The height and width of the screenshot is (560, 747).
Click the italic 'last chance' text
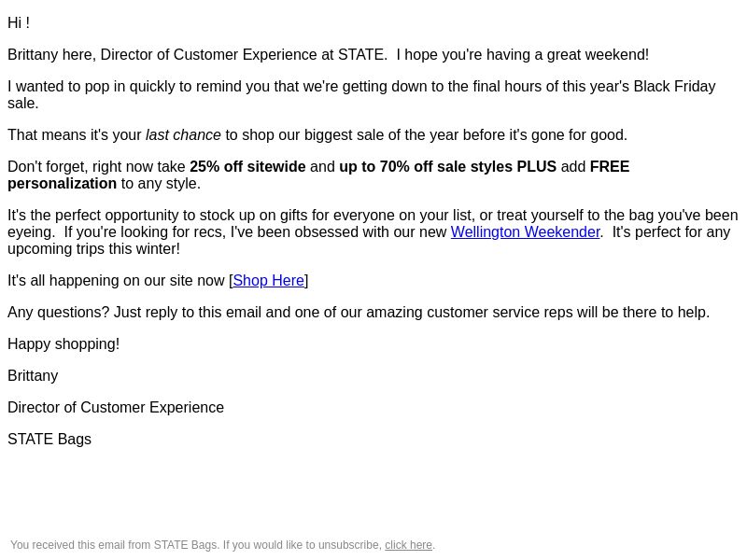pyautogui.click(x=183, y=134)
